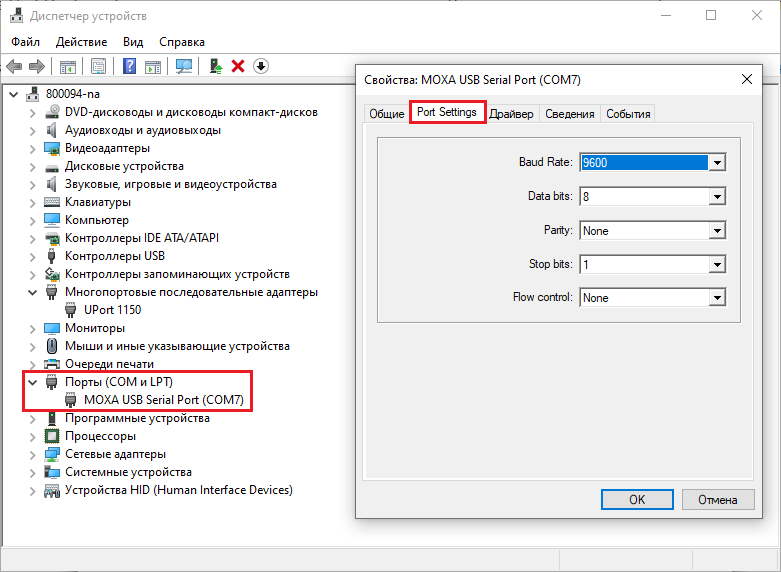Click the red X uninstall device icon
781x572 pixels.
[x=238, y=66]
